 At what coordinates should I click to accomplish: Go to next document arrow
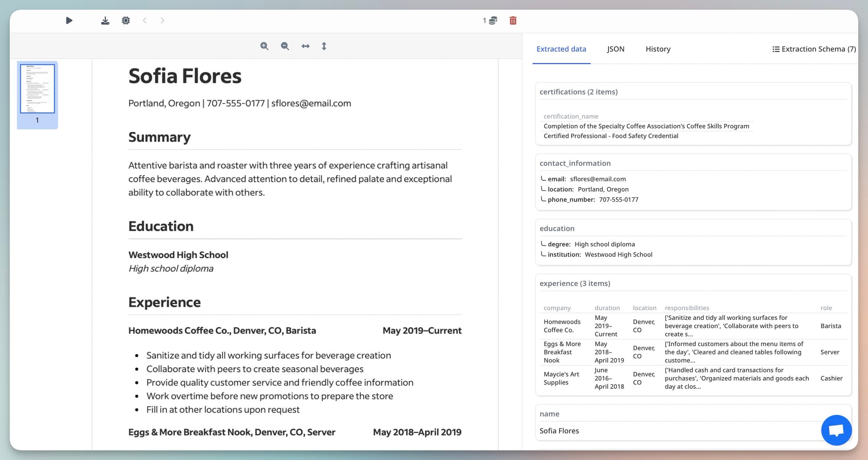pyautogui.click(x=162, y=20)
